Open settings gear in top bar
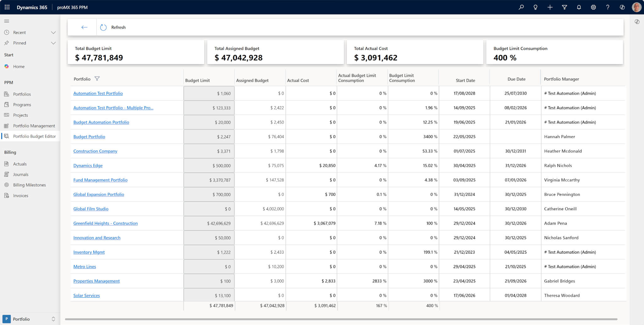 click(x=593, y=7)
